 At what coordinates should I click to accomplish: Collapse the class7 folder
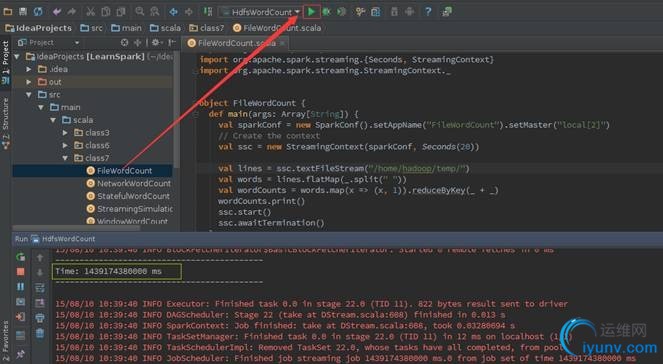(65, 158)
